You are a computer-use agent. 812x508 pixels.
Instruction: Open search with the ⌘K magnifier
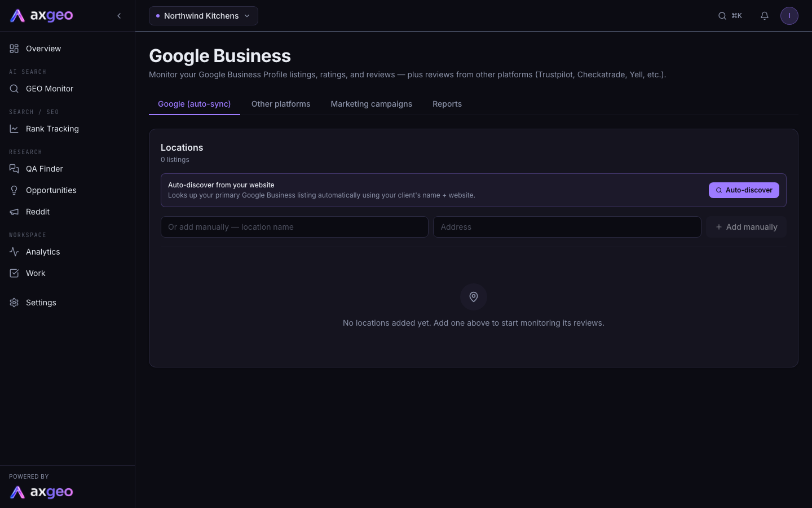coord(722,16)
